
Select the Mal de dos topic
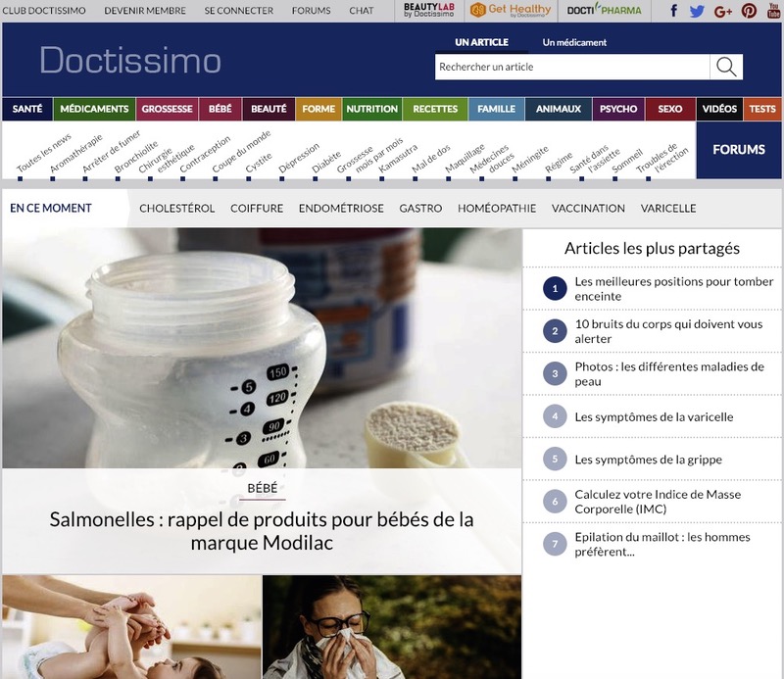click(x=431, y=159)
